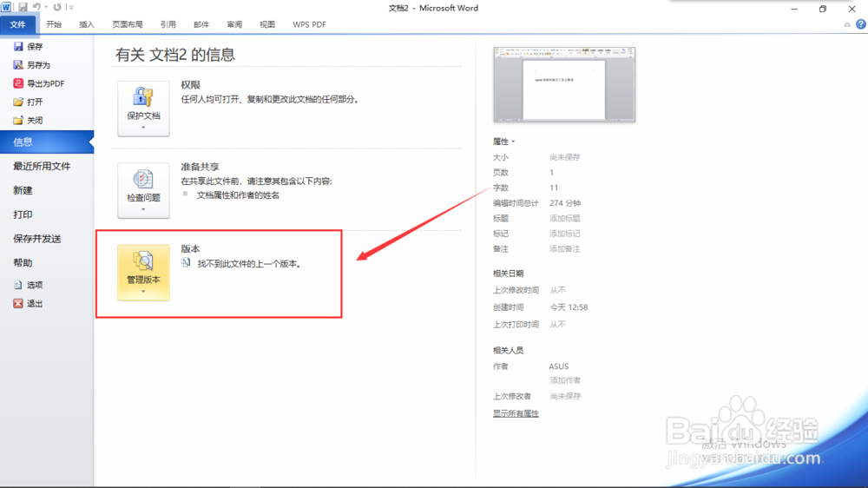Click created time 今天 12:58
Viewport: 868px width, 488px height.
(569, 307)
